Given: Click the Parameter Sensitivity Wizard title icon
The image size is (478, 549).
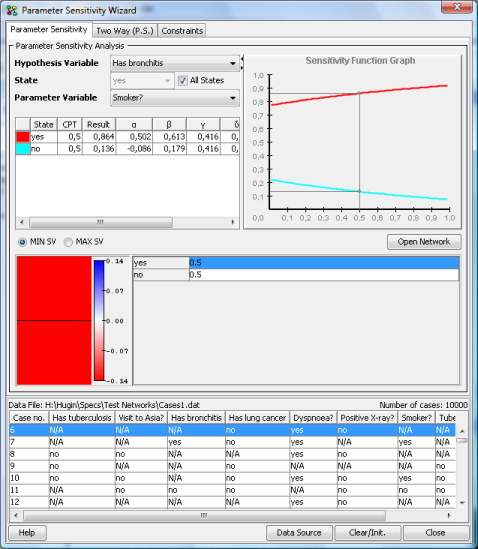Looking at the screenshot, I should coord(12,11).
